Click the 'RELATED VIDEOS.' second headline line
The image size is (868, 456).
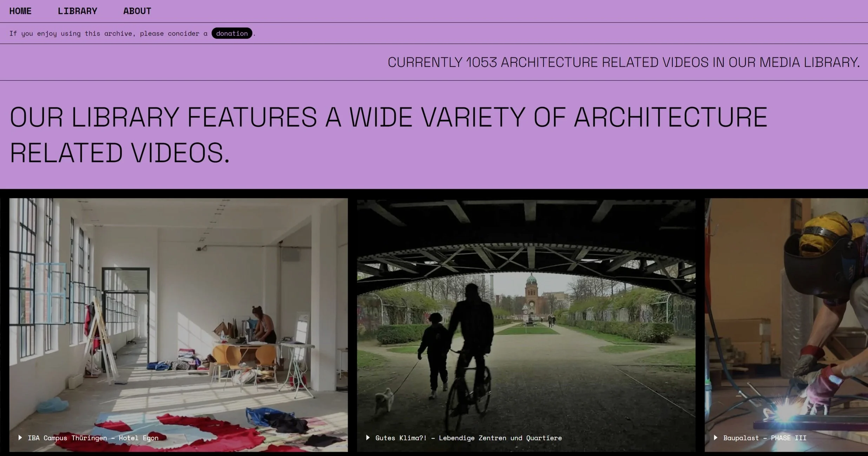[119, 153]
